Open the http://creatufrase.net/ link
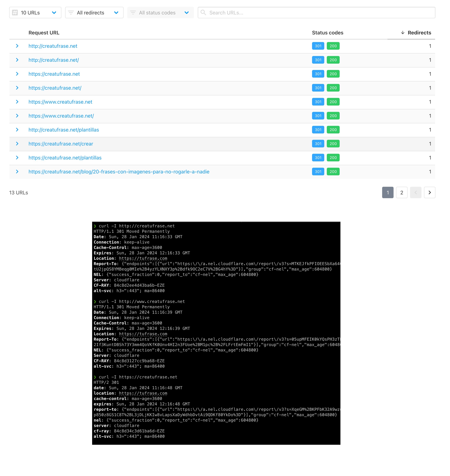450x476 pixels. pos(54,60)
